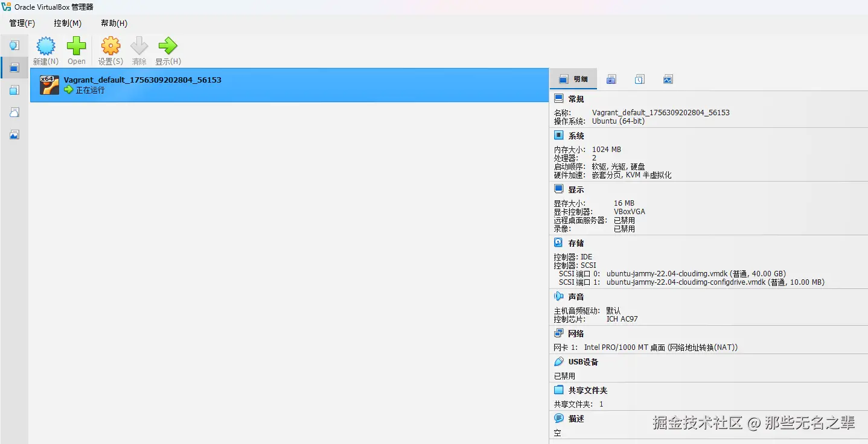Select the highlighted Machines tool in sidebar
Image resolution: width=868 pixels, height=444 pixels.
pos(14,68)
